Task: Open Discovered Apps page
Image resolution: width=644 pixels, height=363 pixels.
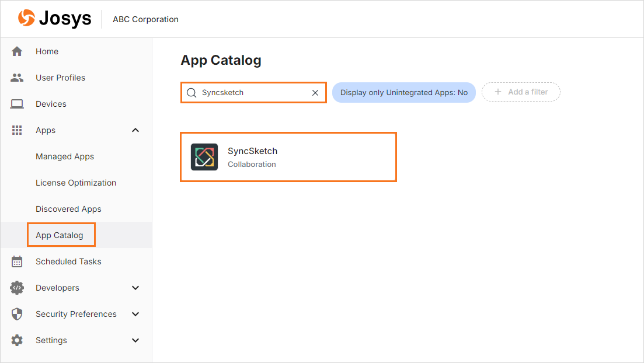Action: pyautogui.click(x=68, y=209)
